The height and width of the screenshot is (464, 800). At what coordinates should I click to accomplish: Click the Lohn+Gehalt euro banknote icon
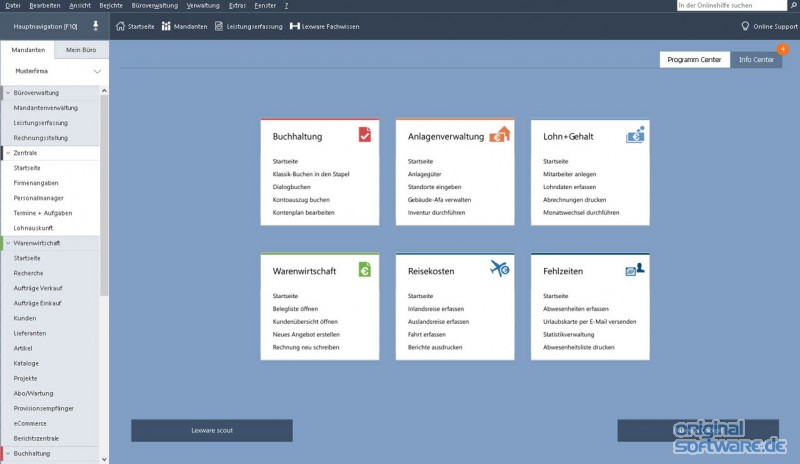pos(635,135)
